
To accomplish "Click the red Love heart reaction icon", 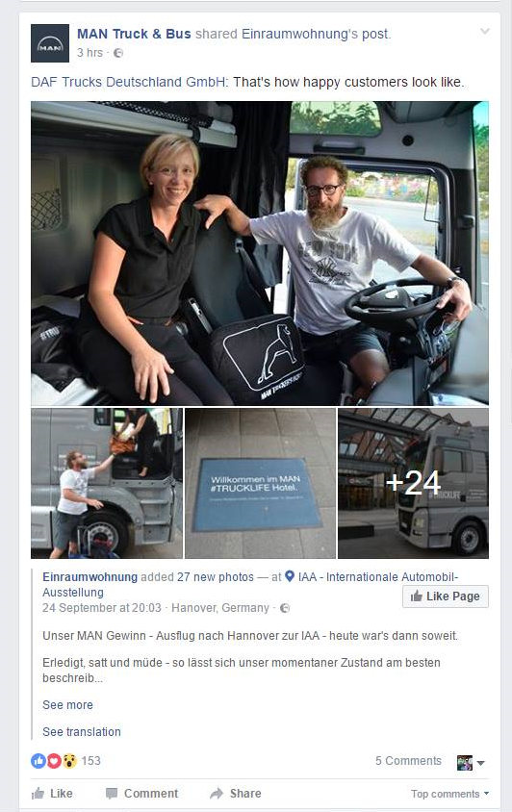I will 54,761.
